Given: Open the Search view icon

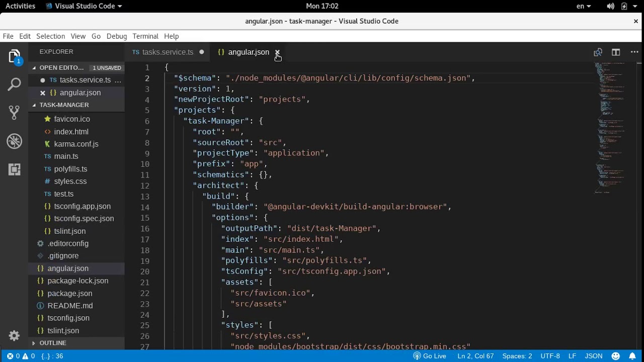Looking at the screenshot, I should (14, 84).
